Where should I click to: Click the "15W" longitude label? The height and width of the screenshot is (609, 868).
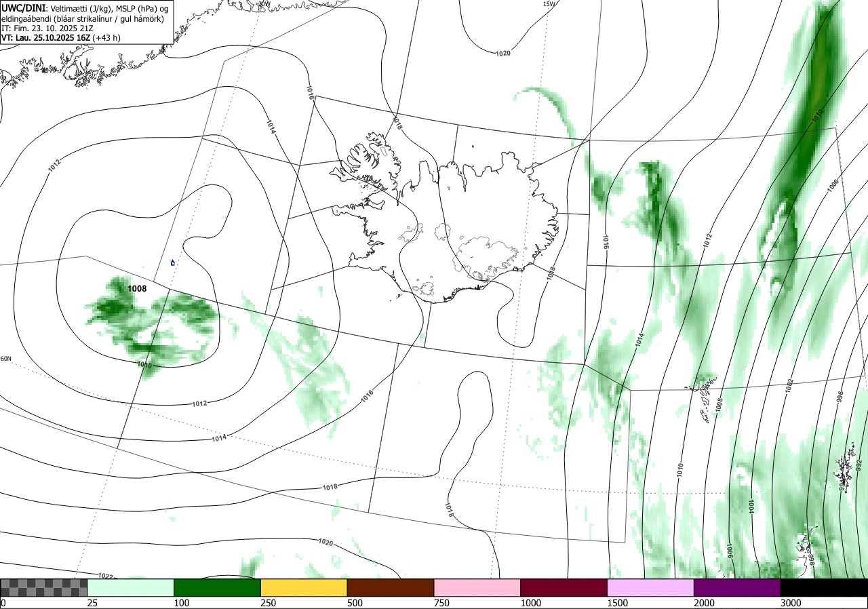pyautogui.click(x=549, y=4)
